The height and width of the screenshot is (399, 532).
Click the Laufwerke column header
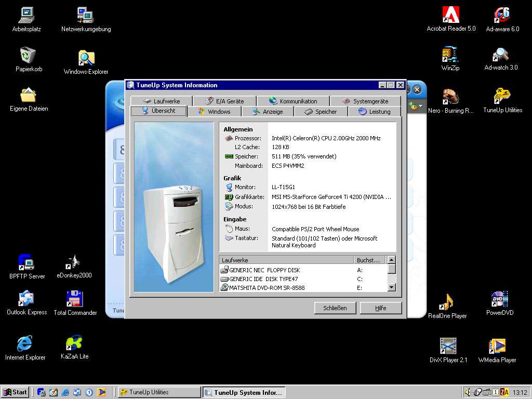[x=286, y=260]
